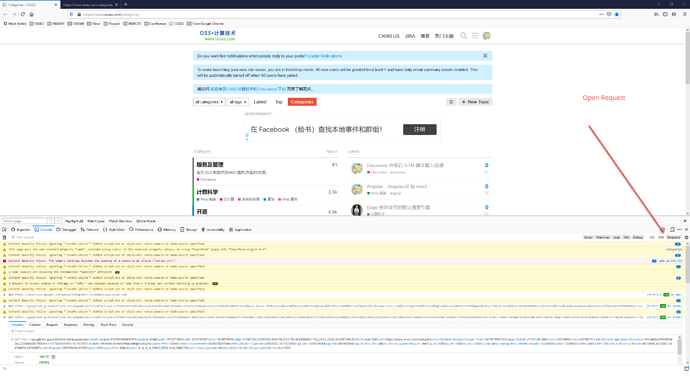Toggle the Info console filter
This screenshot has height=377, width=690.
pos(627,237)
